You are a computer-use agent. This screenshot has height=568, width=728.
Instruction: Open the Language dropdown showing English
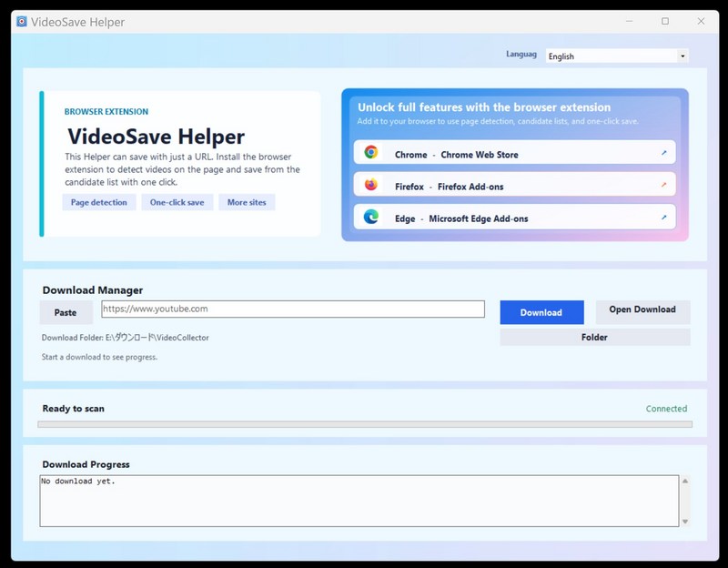click(617, 56)
